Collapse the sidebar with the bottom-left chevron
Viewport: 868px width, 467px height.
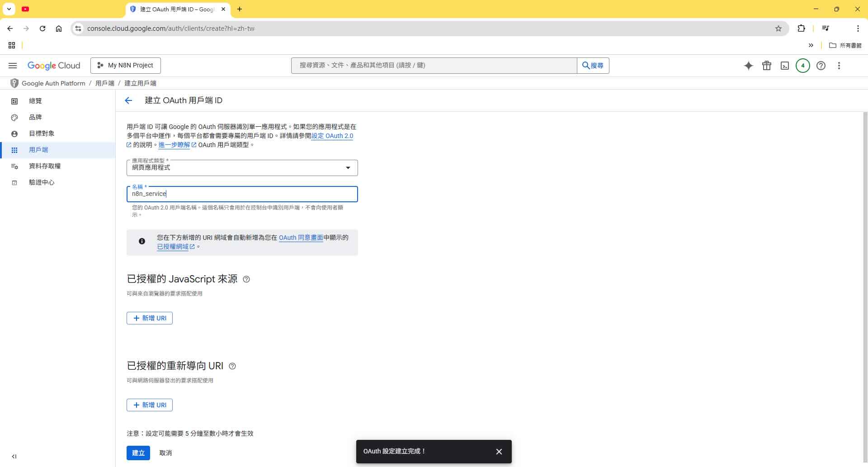tap(14, 456)
